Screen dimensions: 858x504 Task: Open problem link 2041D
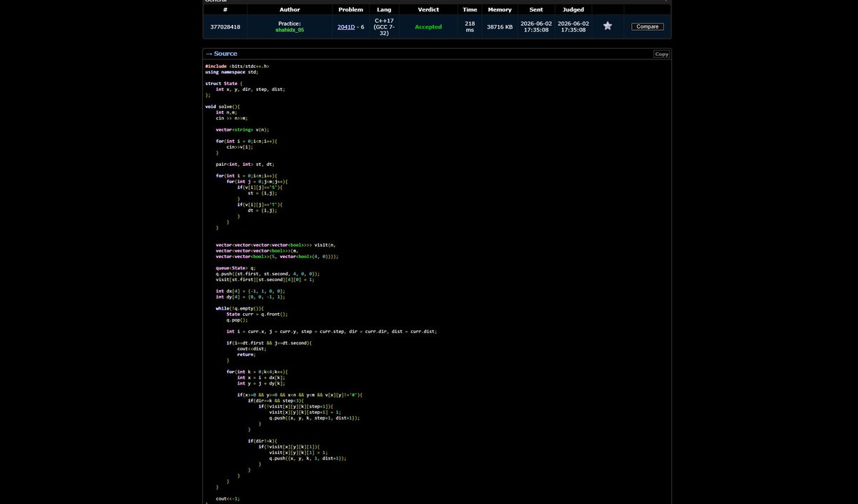[x=347, y=26]
